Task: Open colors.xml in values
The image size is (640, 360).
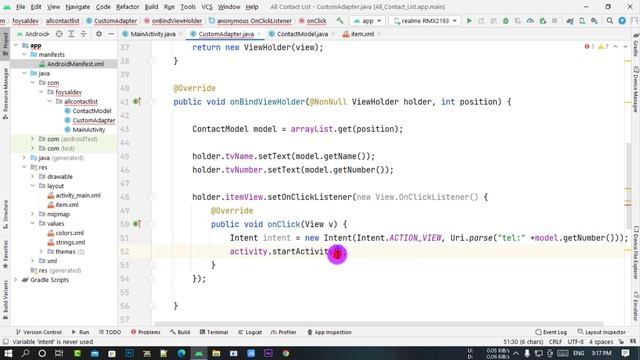Action: click(x=69, y=233)
